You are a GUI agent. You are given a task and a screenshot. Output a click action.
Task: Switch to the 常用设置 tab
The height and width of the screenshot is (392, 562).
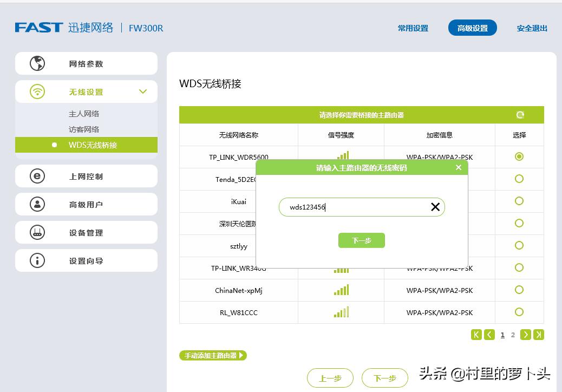[414, 28]
